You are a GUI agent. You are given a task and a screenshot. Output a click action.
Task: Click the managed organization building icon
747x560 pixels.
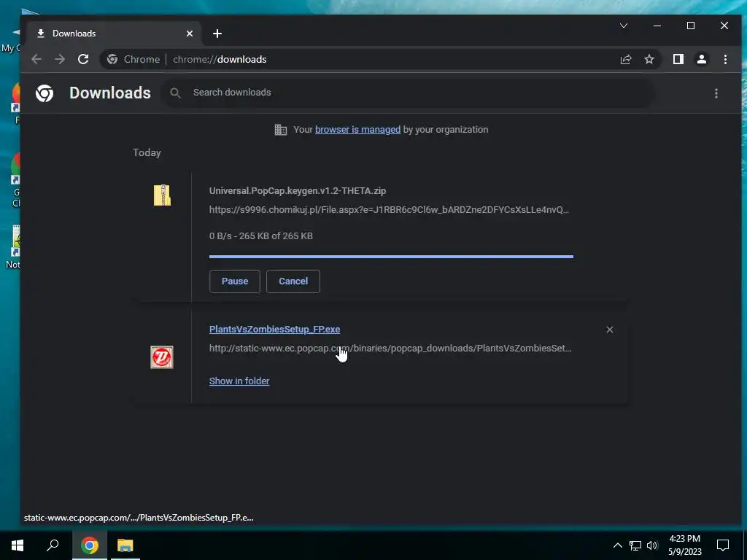(281, 130)
